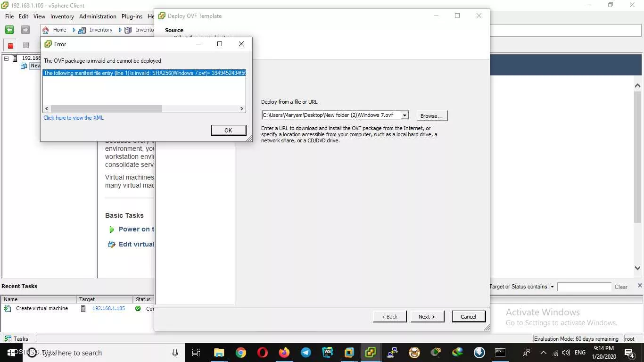
Task: Open Opera browser from the taskbar
Action: 263,353
